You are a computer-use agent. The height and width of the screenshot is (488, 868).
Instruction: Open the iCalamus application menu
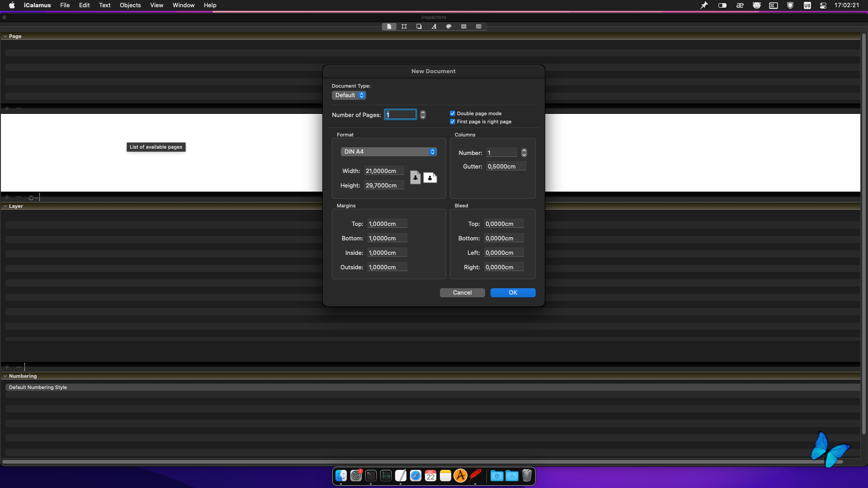38,5
